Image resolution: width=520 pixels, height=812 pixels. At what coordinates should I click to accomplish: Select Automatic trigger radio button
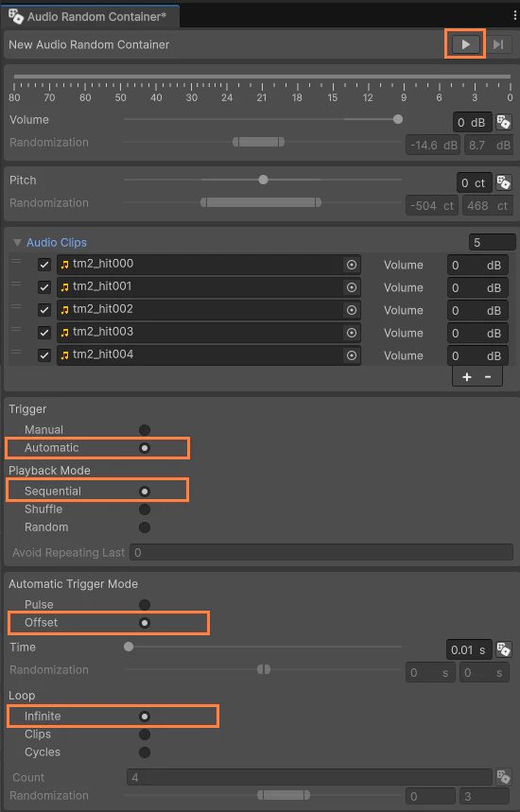pyautogui.click(x=145, y=448)
